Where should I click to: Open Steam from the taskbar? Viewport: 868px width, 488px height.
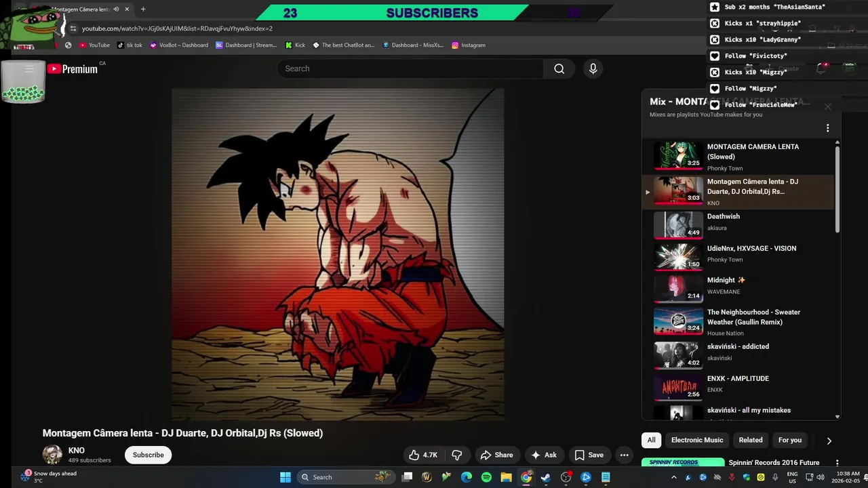pos(546,477)
